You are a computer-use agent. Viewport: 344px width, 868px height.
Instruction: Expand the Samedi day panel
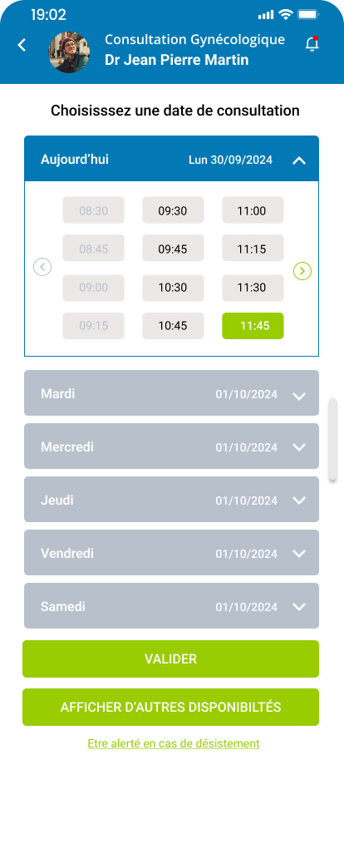point(171,605)
